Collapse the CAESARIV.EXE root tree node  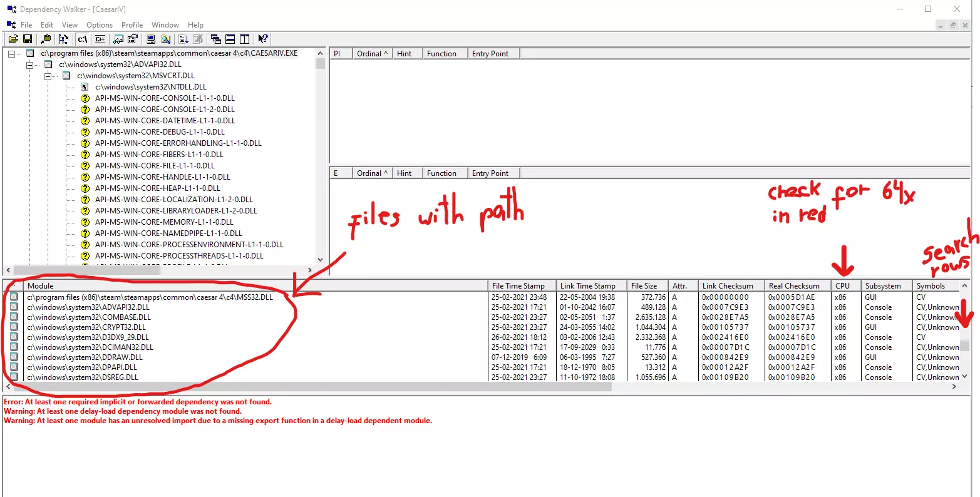tap(11, 54)
